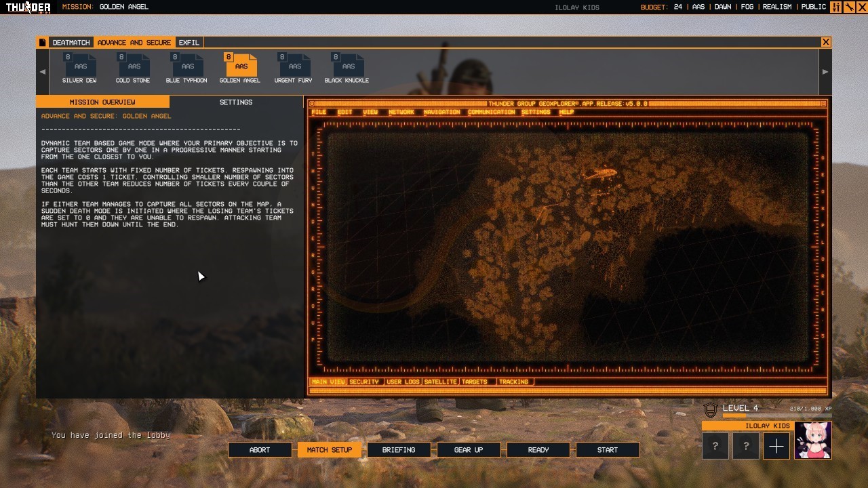
Task: Click the Abort button
Action: point(260,449)
